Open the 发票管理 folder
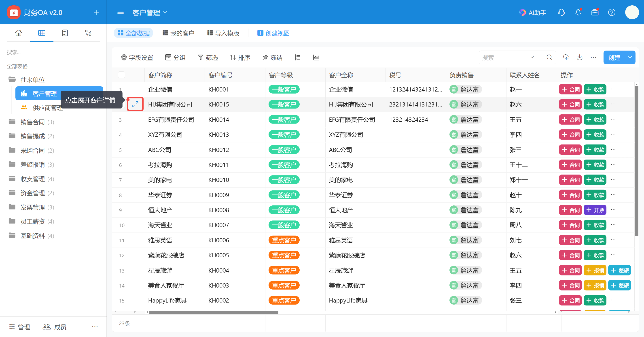 31,207
